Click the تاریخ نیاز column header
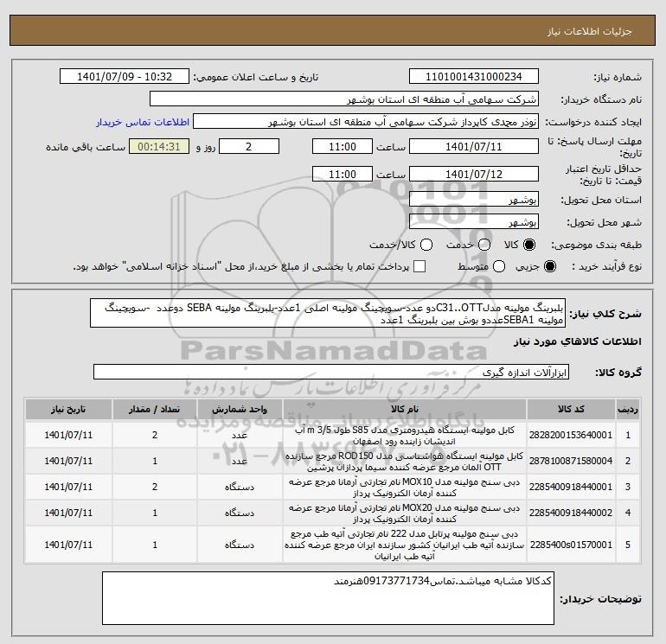 tap(68, 409)
